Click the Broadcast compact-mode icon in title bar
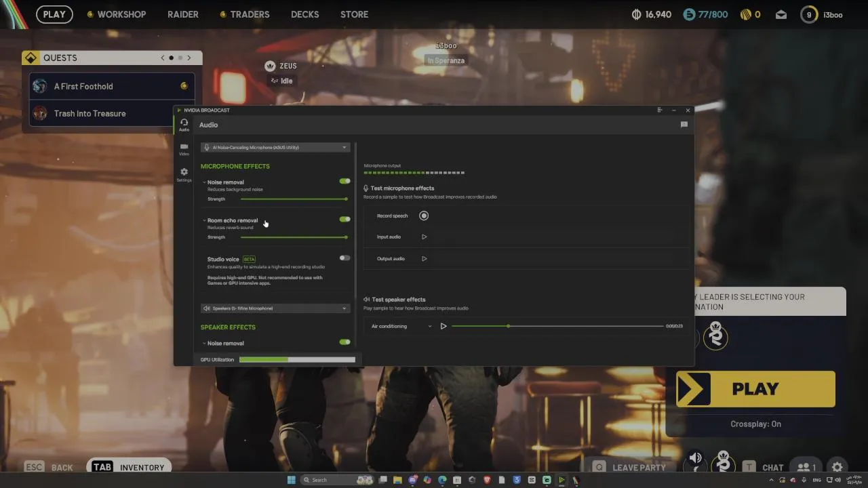This screenshot has height=488, width=868. pyautogui.click(x=660, y=110)
